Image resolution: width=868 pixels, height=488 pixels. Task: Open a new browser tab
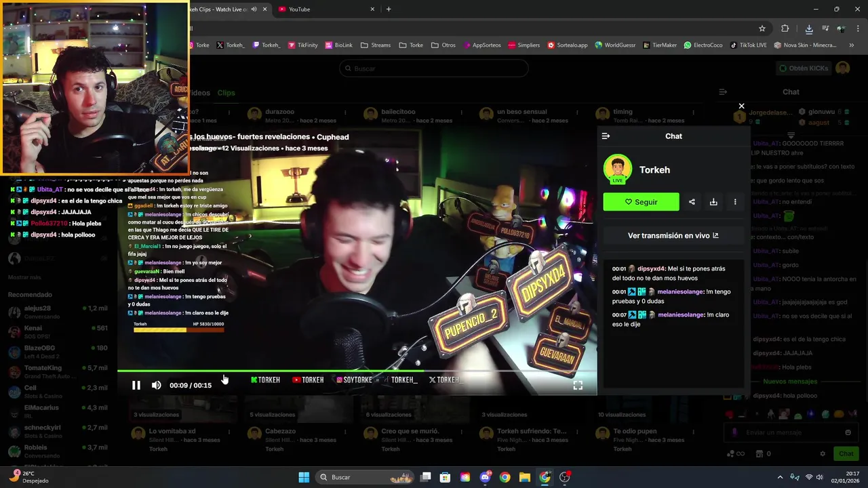pos(389,9)
